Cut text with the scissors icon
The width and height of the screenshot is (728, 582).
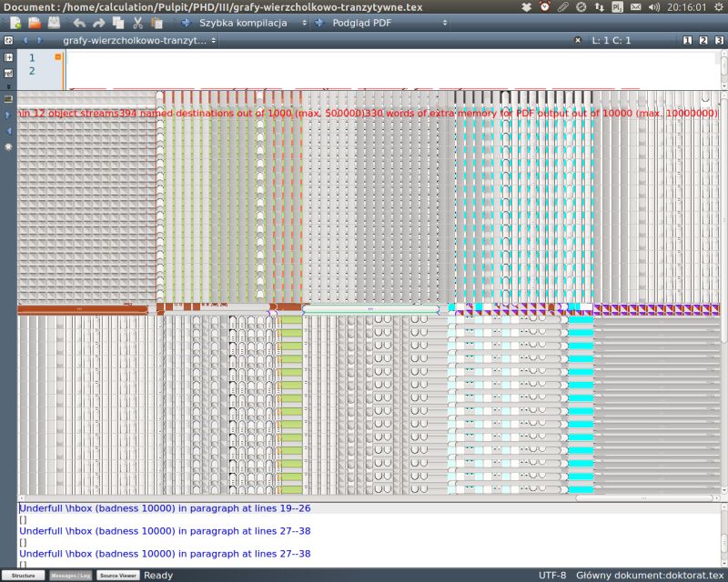[139, 25]
